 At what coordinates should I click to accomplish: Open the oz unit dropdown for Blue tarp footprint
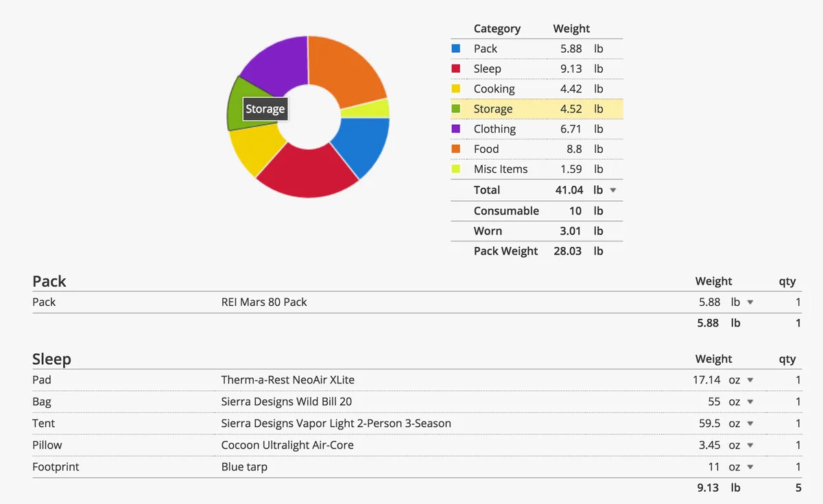coord(750,467)
